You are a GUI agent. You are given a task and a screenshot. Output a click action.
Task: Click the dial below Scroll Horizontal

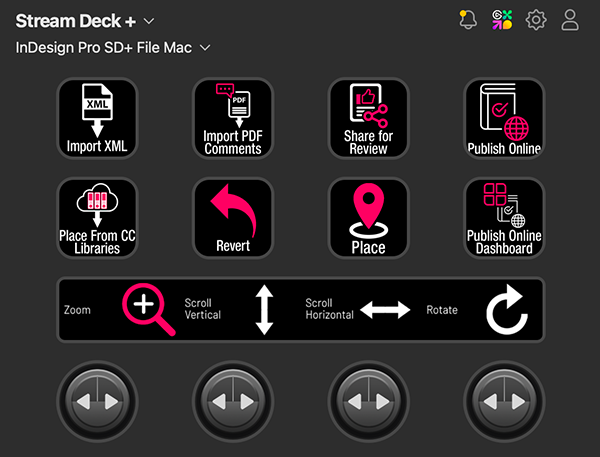coord(368,402)
